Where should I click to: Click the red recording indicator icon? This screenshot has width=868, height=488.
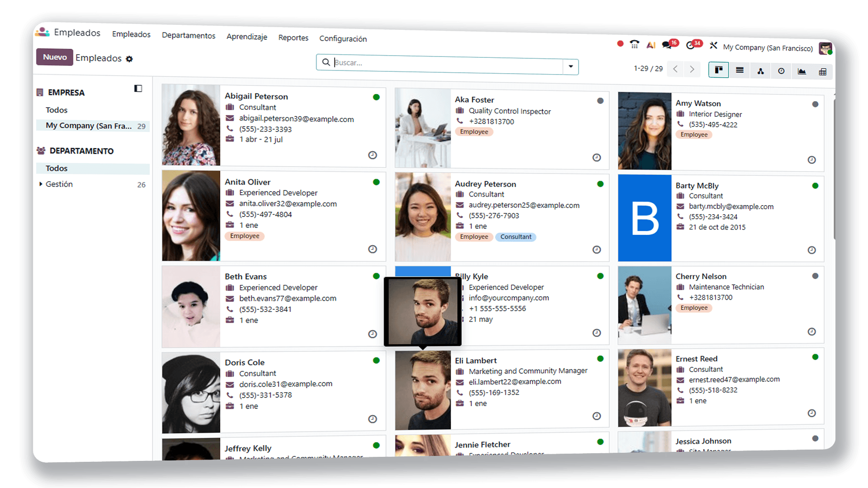620,43
